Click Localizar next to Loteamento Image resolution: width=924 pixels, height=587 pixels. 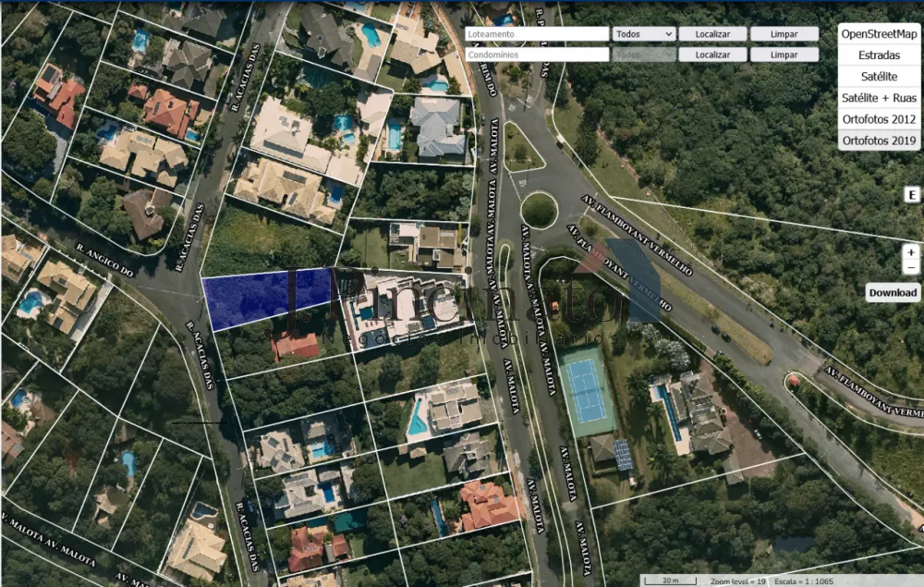tap(712, 33)
